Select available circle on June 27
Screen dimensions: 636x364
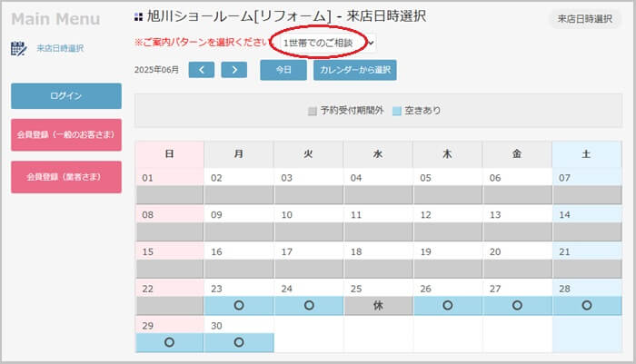517,306
